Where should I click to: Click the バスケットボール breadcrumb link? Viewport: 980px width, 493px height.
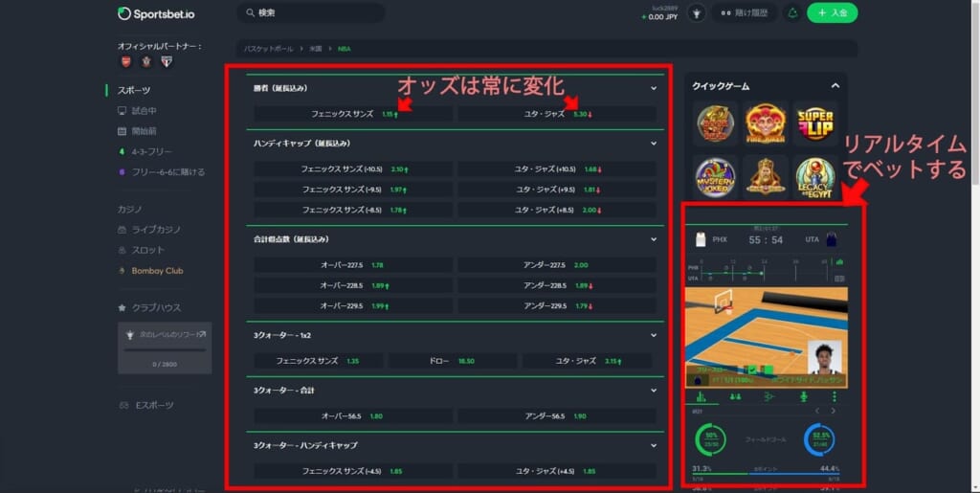(268, 49)
